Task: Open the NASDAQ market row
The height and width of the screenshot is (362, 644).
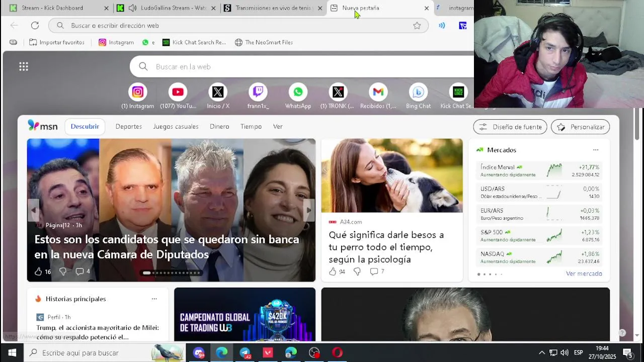Action: pos(540,257)
